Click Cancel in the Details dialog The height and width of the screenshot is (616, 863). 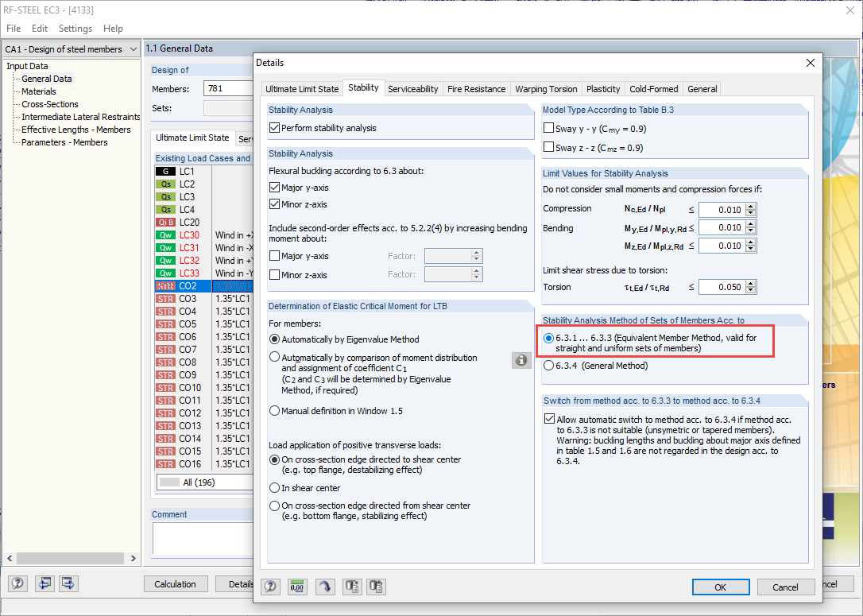[x=785, y=587]
